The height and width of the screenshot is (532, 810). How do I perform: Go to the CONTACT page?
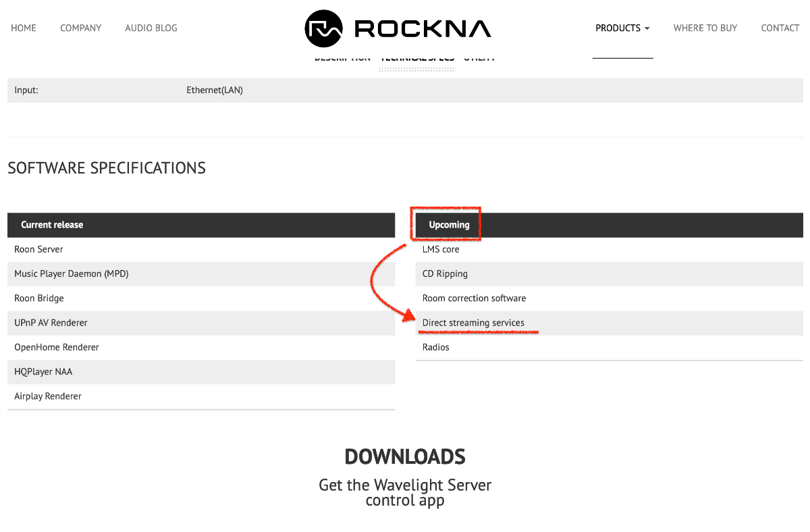pyautogui.click(x=780, y=28)
